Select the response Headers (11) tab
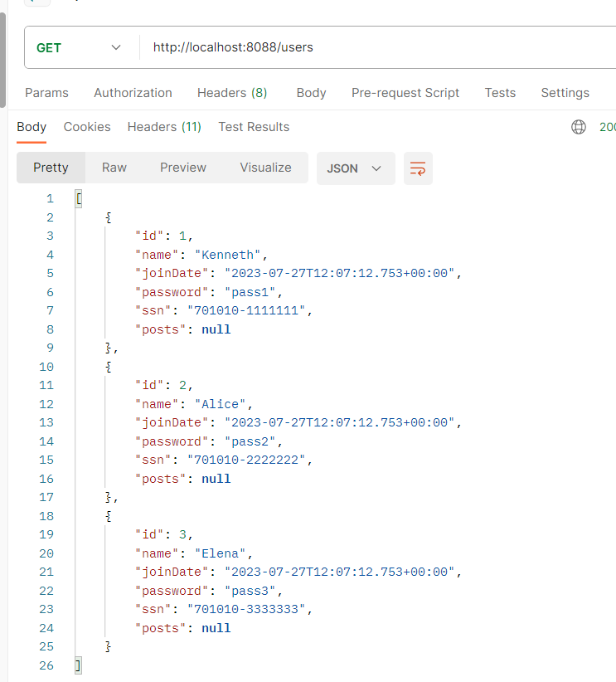Image resolution: width=616 pixels, height=682 pixels. click(x=164, y=127)
